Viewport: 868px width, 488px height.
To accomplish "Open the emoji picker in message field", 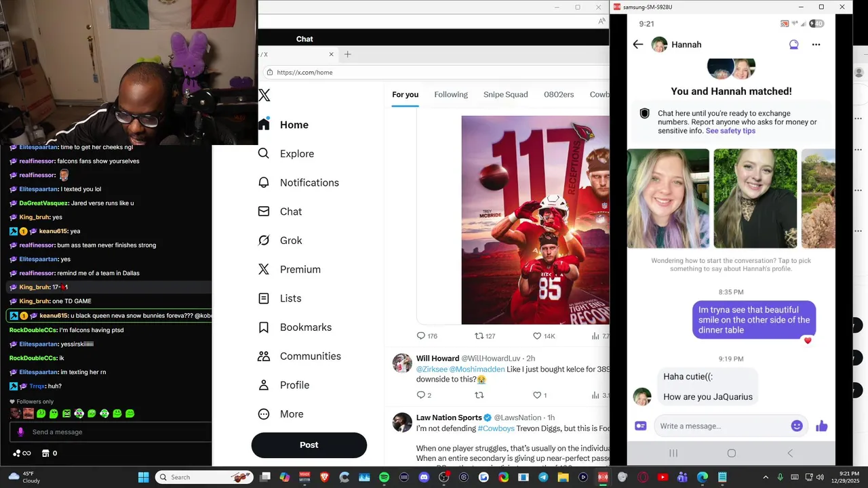I will point(797,426).
